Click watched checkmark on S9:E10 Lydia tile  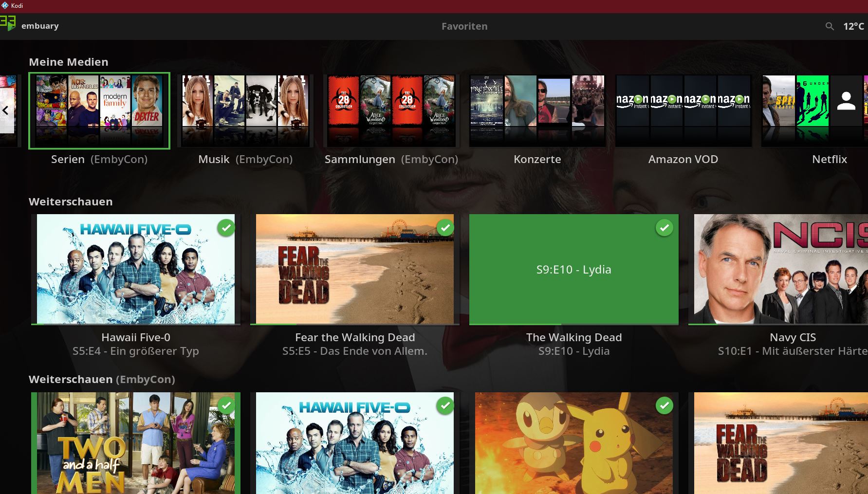pyautogui.click(x=664, y=227)
